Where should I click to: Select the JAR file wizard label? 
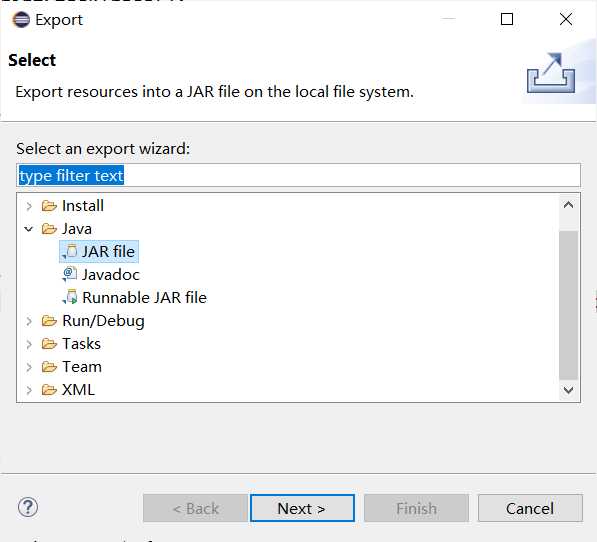[109, 252]
